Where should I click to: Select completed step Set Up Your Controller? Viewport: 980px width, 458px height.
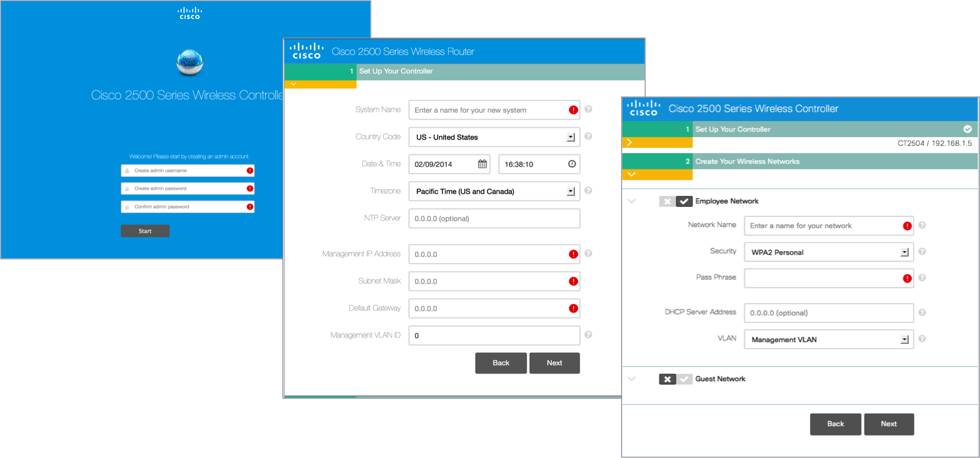[x=733, y=129]
